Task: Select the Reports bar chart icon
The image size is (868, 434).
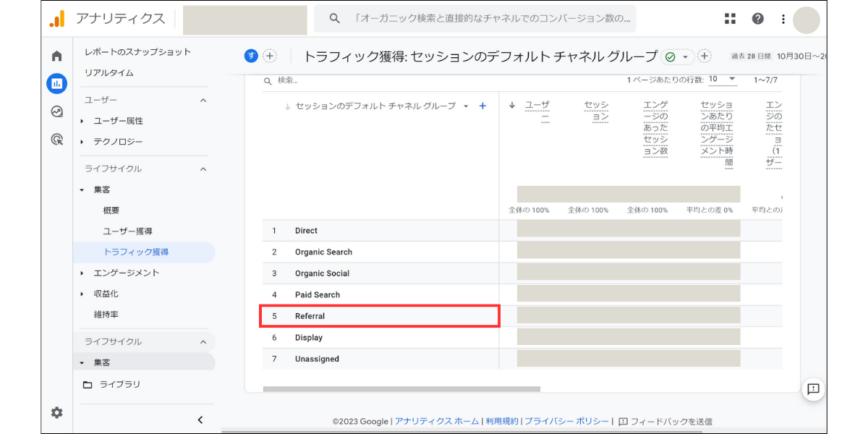Action: 57,84
